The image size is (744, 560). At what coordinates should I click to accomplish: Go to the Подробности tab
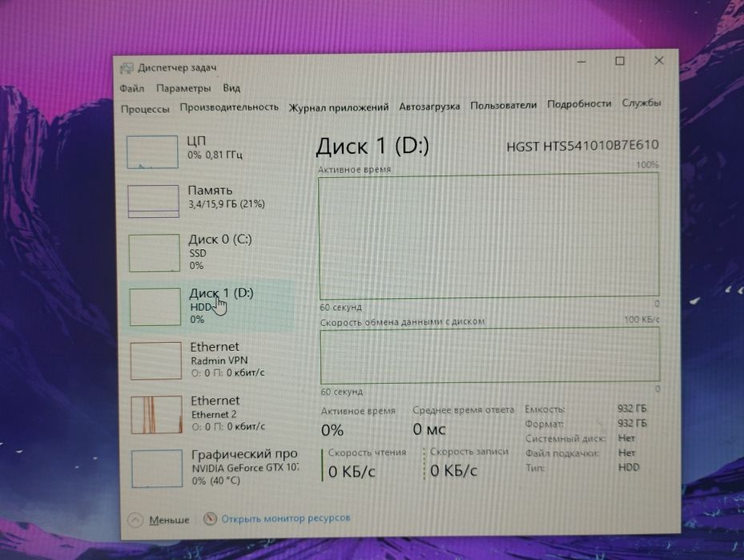579,103
